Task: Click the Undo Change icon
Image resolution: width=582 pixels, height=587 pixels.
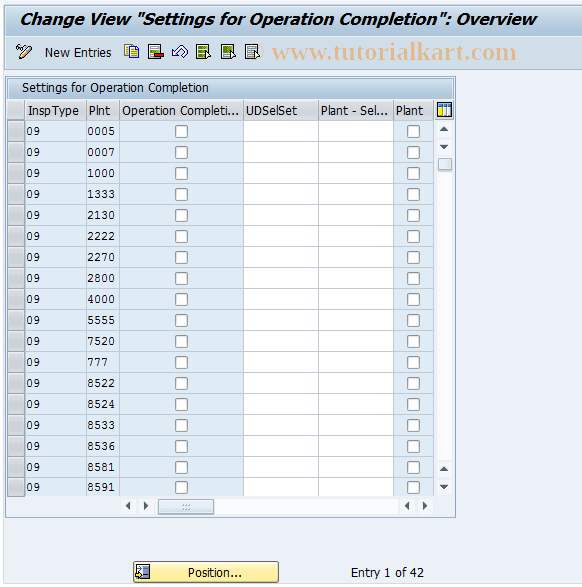Action: pyautogui.click(x=180, y=52)
